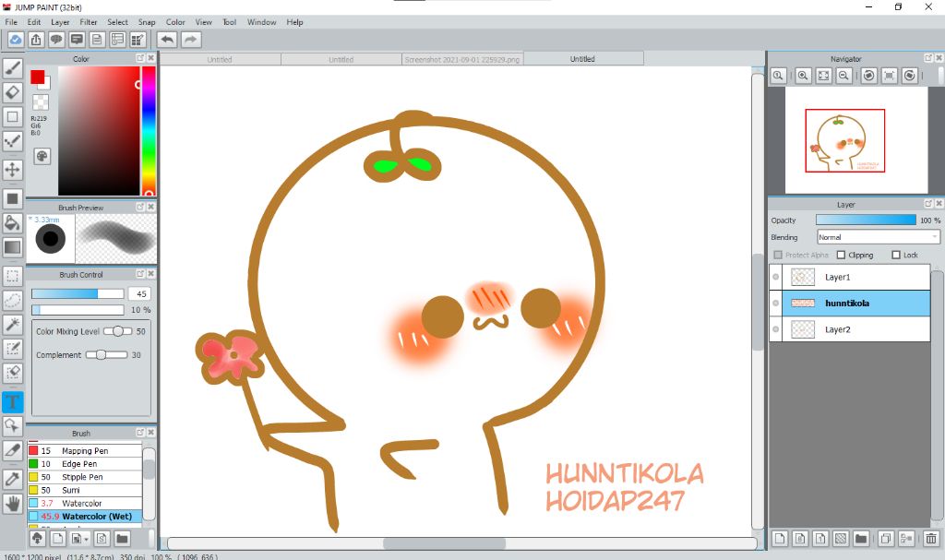Select the Divide (knife) tool

click(13, 450)
